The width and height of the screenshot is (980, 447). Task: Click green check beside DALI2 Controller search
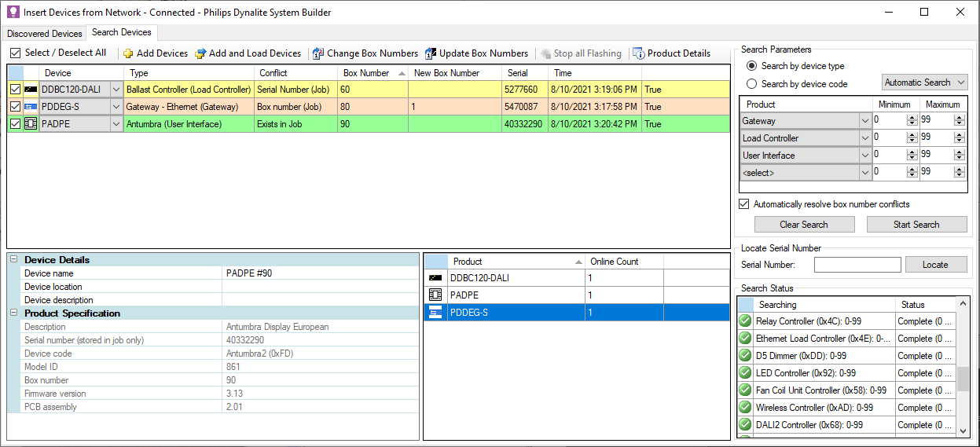[745, 425]
